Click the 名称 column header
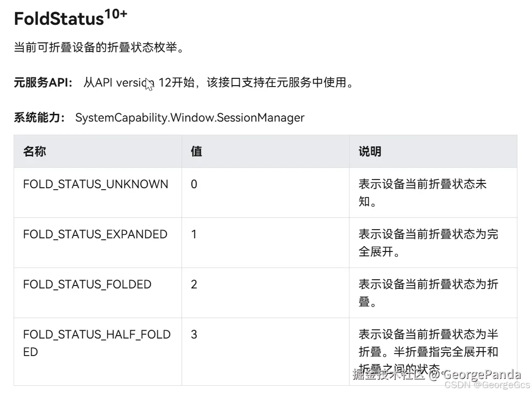The height and width of the screenshot is (393, 532). (35, 151)
